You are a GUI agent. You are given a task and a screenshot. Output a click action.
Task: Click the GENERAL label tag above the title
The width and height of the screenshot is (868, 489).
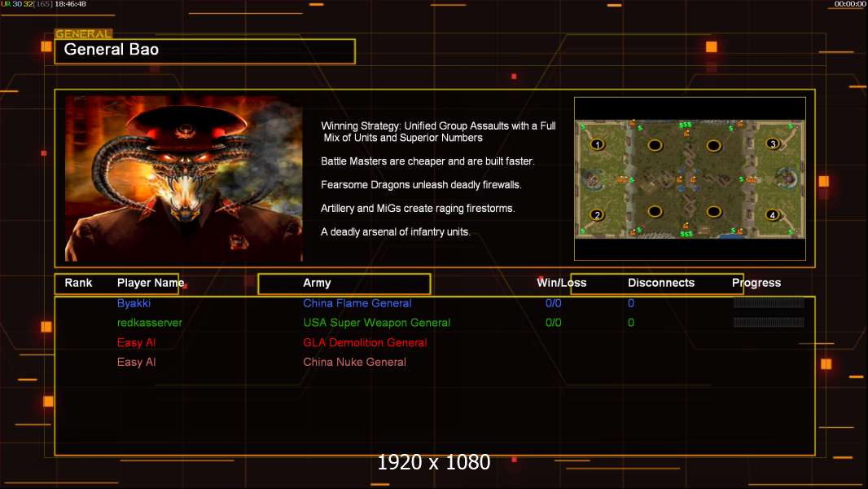pyautogui.click(x=83, y=33)
